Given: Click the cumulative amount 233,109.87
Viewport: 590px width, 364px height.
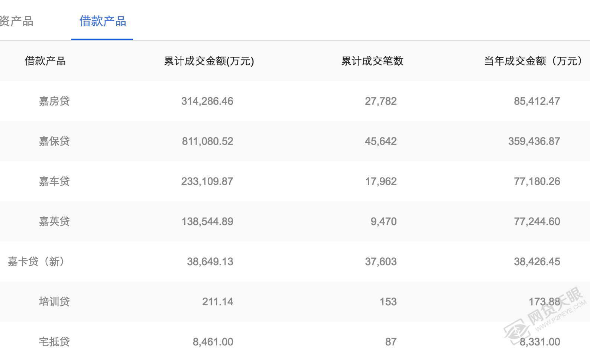Looking at the screenshot, I should pyautogui.click(x=207, y=181).
